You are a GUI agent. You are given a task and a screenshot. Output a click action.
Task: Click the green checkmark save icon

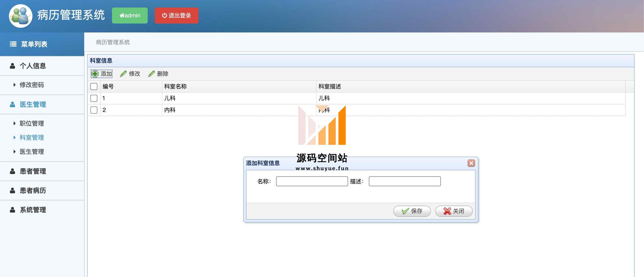point(405,211)
